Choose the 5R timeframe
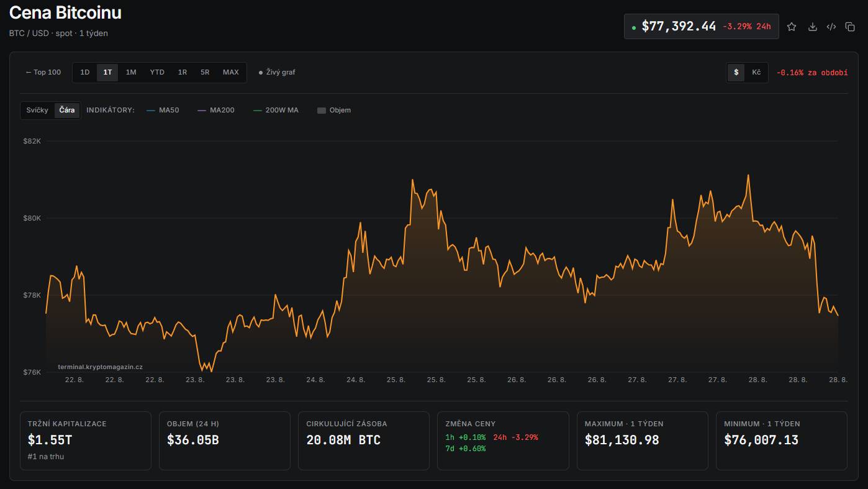Image resolution: width=868 pixels, height=489 pixels. [x=205, y=72]
